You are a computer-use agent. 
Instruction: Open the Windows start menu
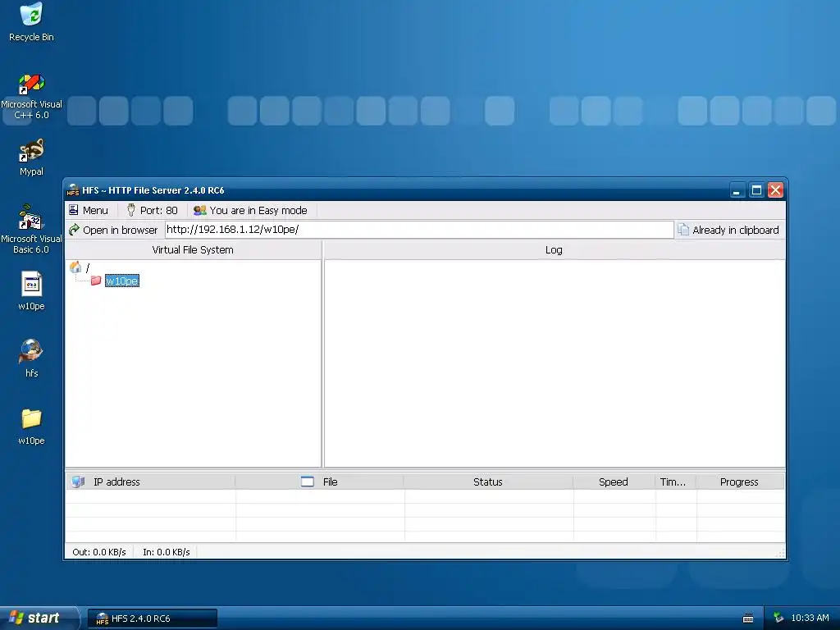tap(39, 618)
